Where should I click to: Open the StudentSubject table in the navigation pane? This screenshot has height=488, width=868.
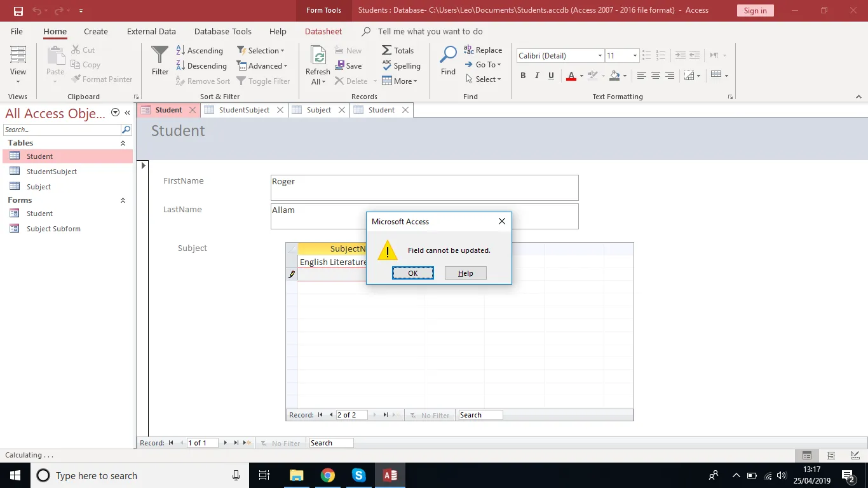pyautogui.click(x=51, y=172)
